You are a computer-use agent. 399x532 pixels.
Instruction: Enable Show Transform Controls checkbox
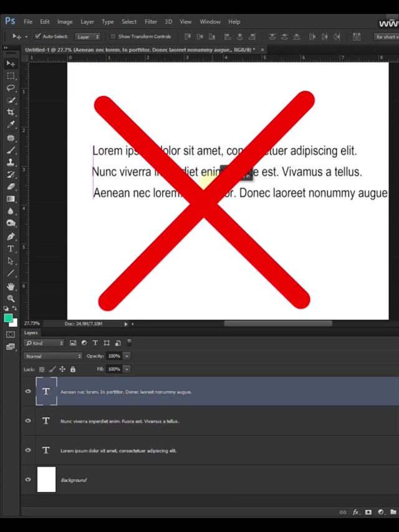point(113,37)
